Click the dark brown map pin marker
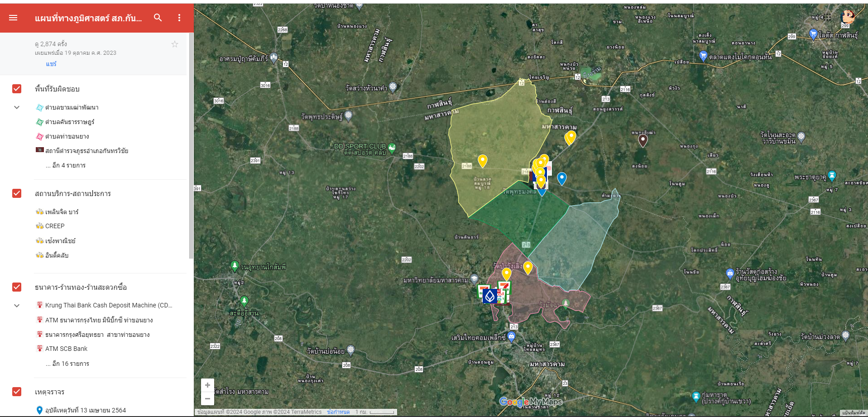The width and height of the screenshot is (868, 417). pyautogui.click(x=643, y=140)
